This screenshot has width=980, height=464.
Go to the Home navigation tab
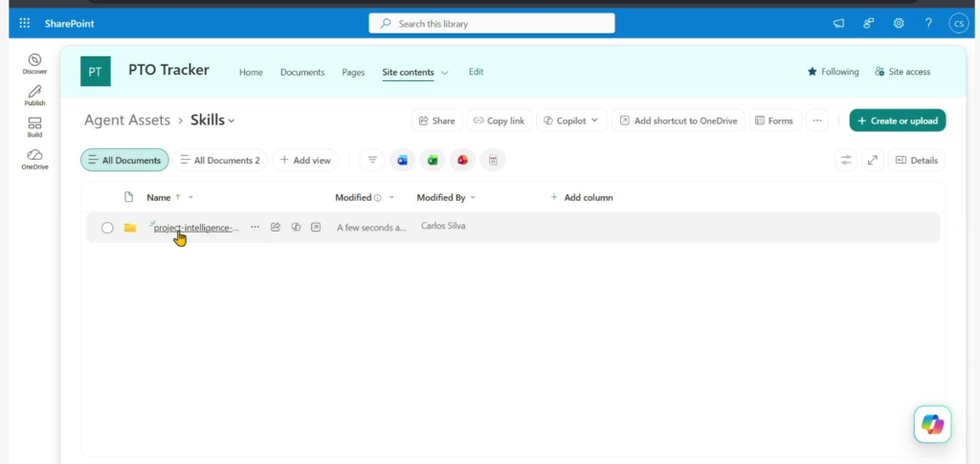tap(251, 73)
